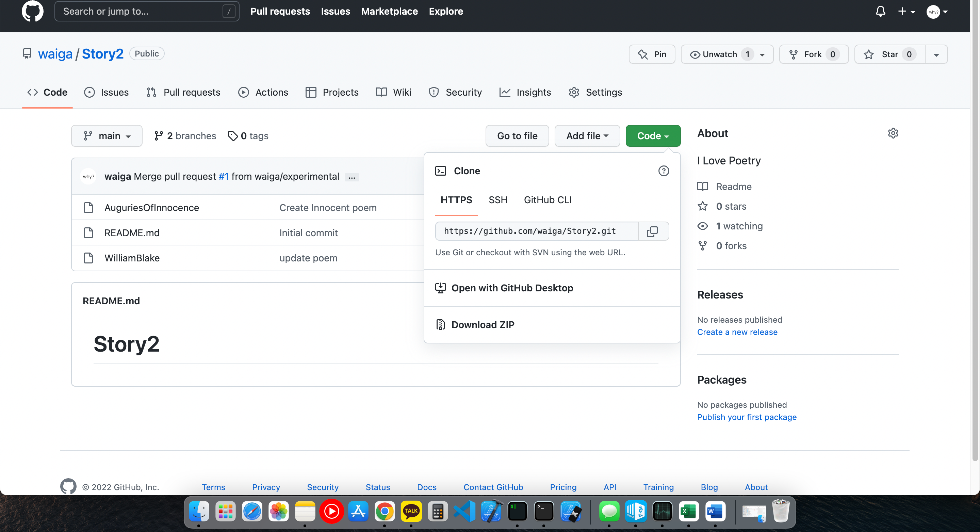Open the Trash in the dock

pos(781,512)
